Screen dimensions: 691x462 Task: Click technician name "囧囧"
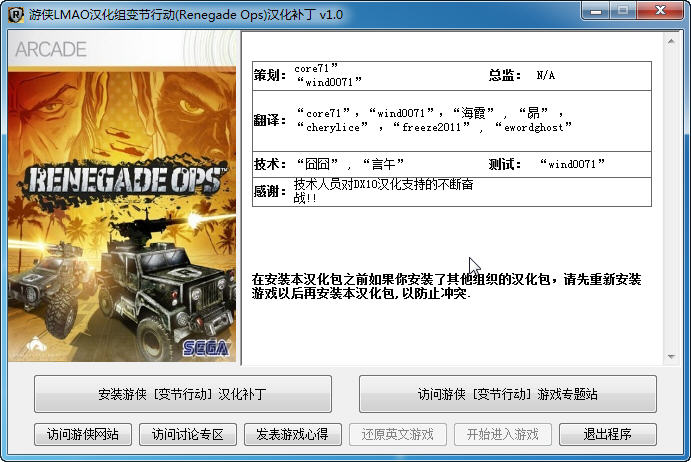(317, 164)
